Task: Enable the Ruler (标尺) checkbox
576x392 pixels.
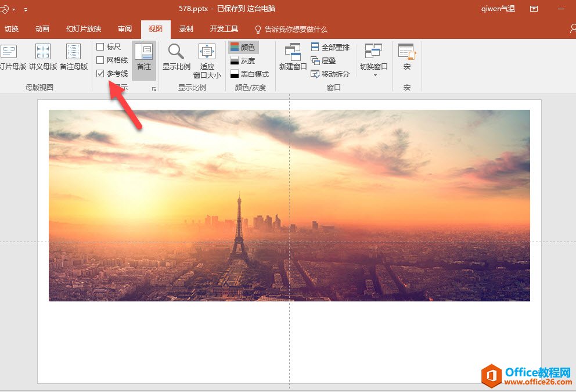Action: pos(100,47)
